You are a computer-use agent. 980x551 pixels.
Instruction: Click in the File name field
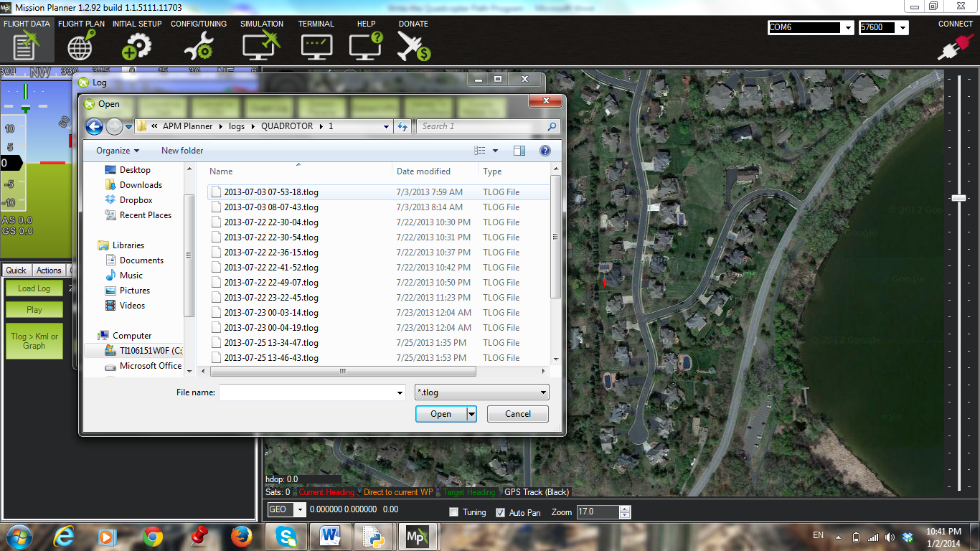pos(306,392)
